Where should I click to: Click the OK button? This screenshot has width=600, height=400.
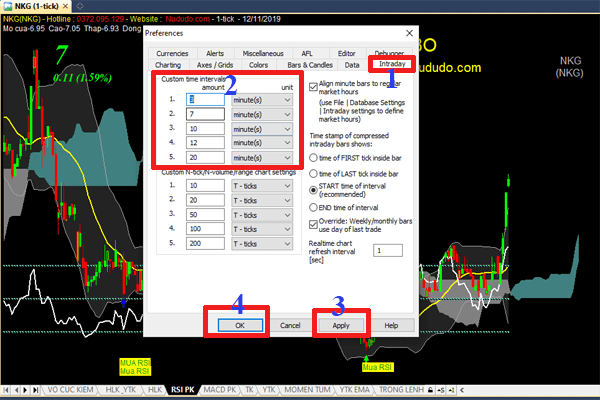pos(240,325)
